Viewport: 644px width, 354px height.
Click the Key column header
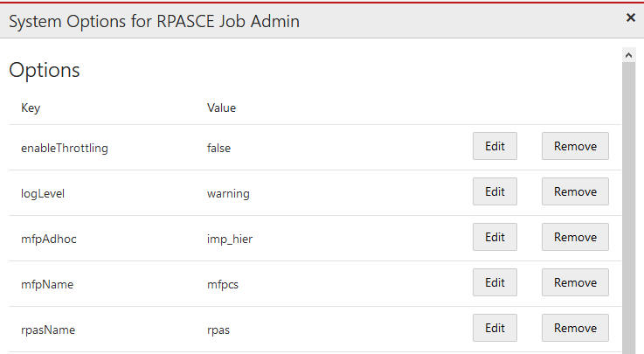point(31,108)
